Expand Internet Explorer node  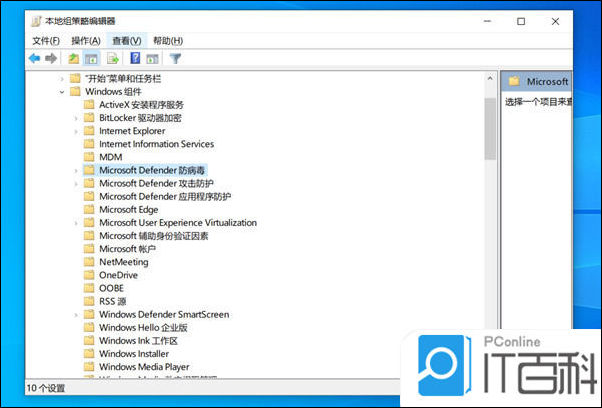point(76,131)
